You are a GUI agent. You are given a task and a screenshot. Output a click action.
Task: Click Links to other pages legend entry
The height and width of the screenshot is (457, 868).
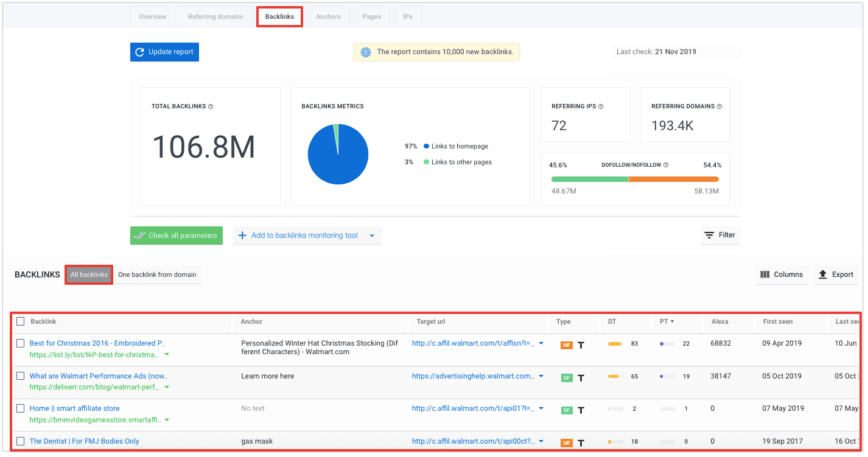pyautogui.click(x=458, y=162)
